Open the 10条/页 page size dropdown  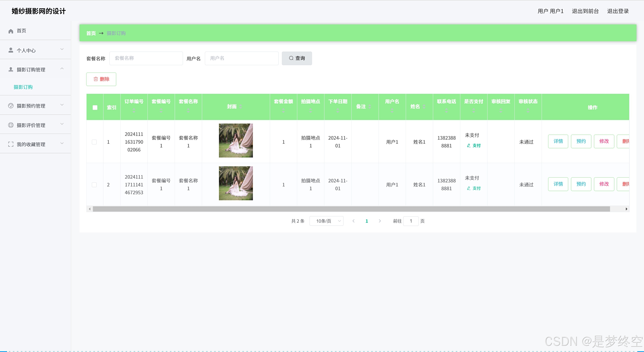pyautogui.click(x=326, y=221)
